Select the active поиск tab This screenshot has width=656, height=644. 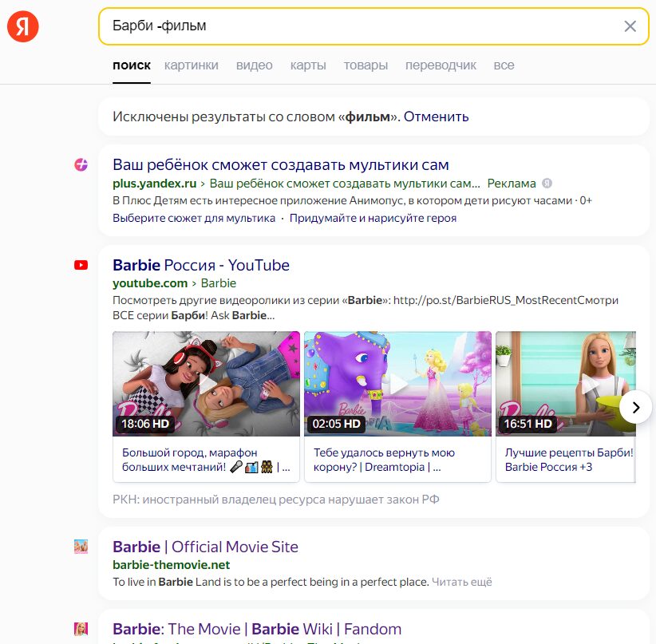coord(132,65)
